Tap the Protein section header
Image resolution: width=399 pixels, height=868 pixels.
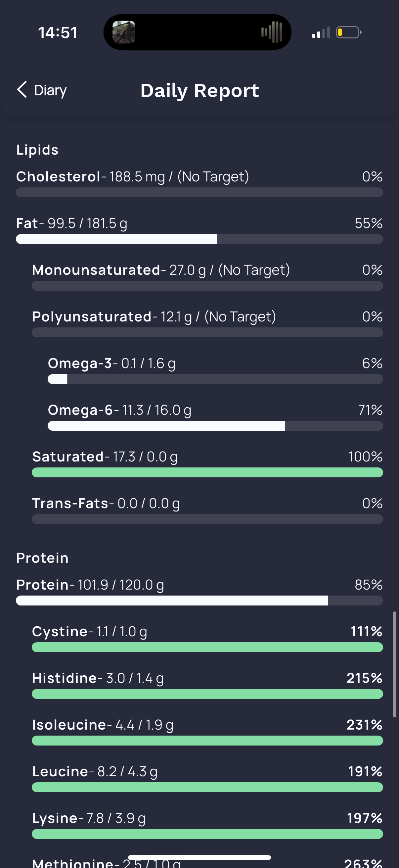tap(42, 558)
